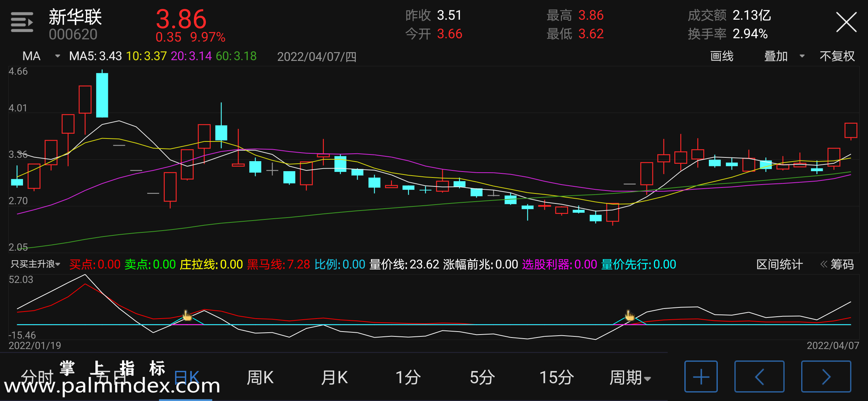Image resolution: width=868 pixels, height=401 pixels.
Task: Tap the 涨幅前兆: 0.00 indicator label
Action: tap(481, 264)
